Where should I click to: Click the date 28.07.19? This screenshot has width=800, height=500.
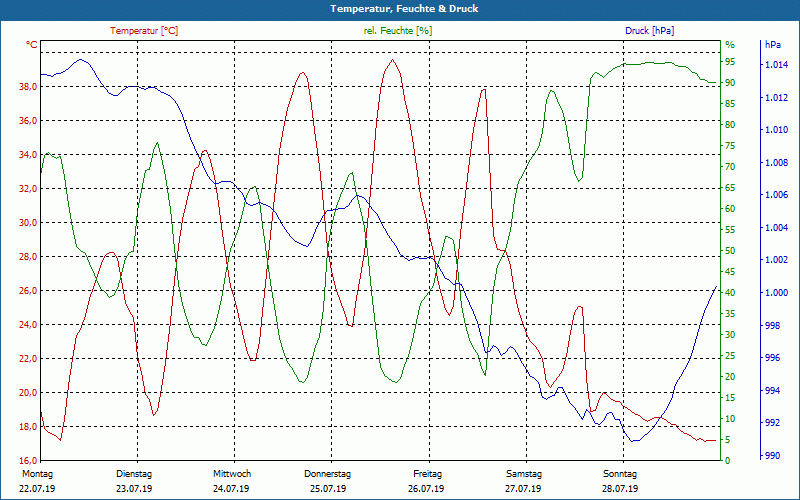620,489
